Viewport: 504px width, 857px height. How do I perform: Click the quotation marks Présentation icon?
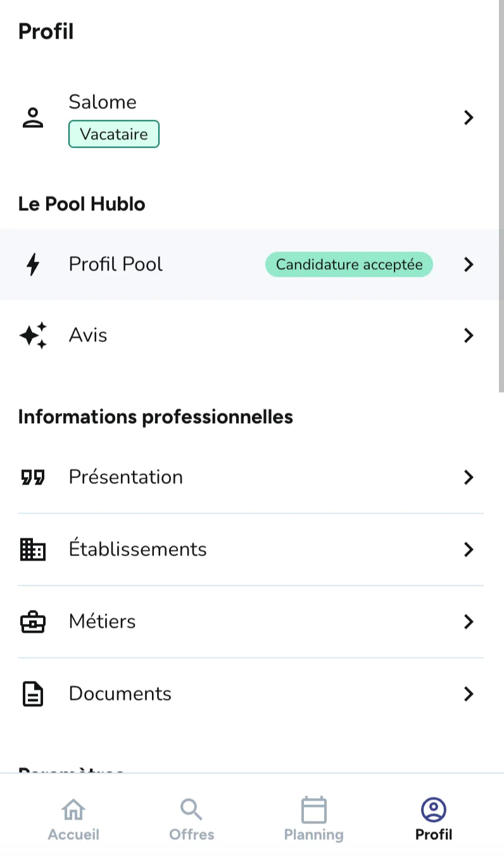(x=33, y=477)
